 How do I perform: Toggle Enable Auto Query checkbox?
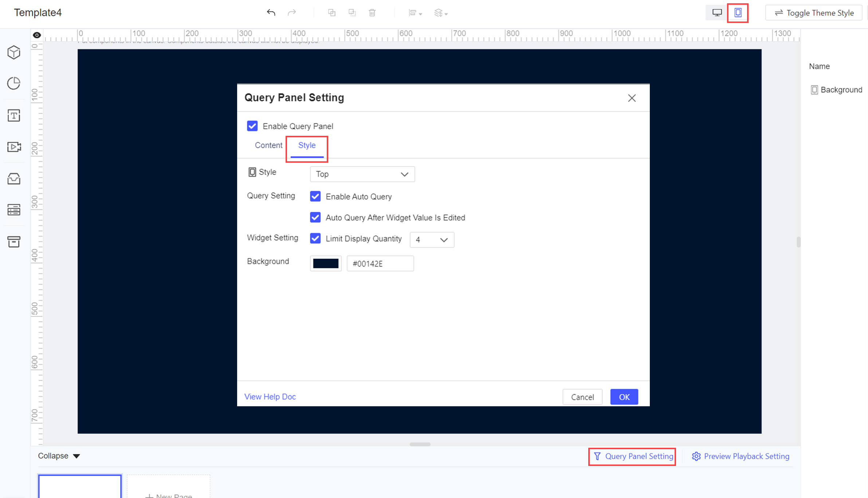click(315, 197)
